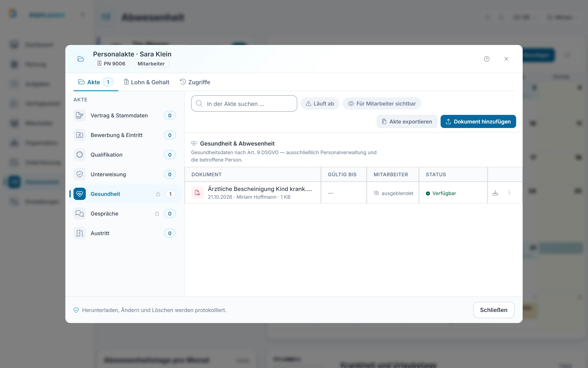The width and height of the screenshot is (588, 368).
Task: Click the Unterweisung shield icon
Action: [x=80, y=174]
